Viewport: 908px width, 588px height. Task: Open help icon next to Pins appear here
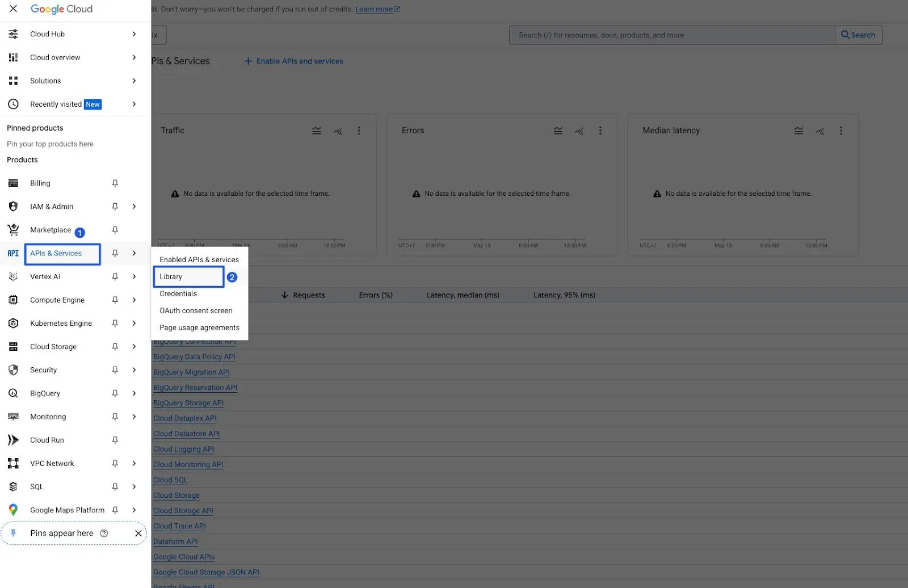point(104,533)
